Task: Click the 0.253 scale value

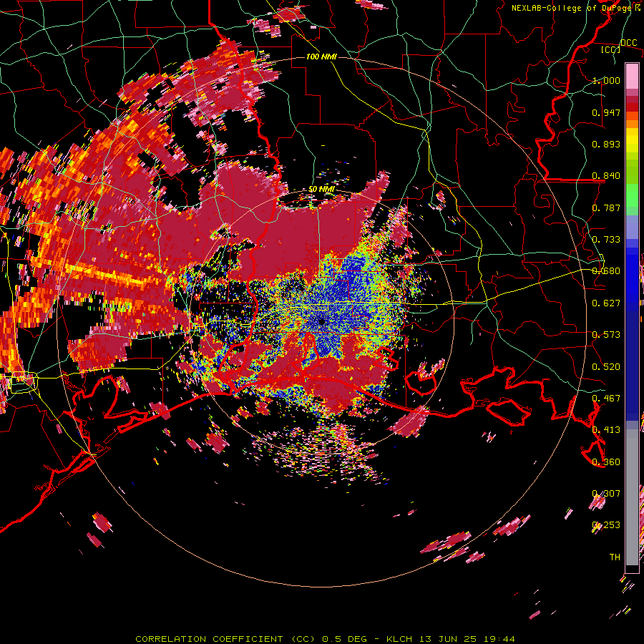Action: [606, 525]
